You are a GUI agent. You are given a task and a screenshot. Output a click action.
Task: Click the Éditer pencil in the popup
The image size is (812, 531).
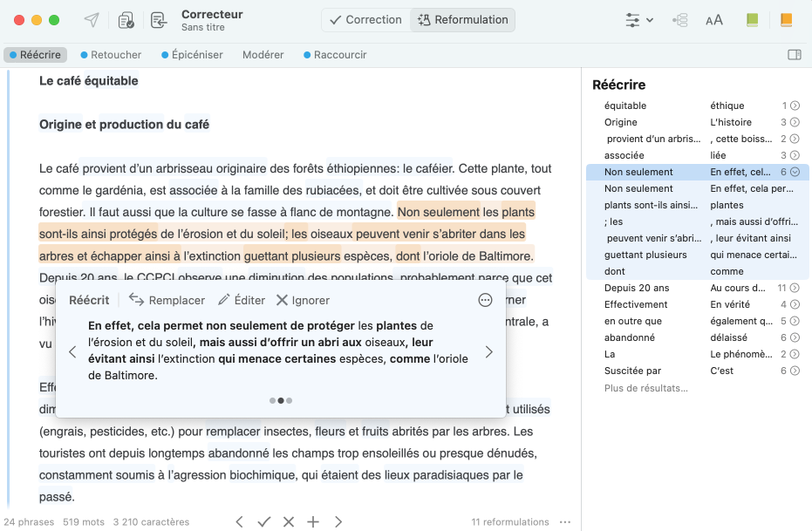(242, 300)
